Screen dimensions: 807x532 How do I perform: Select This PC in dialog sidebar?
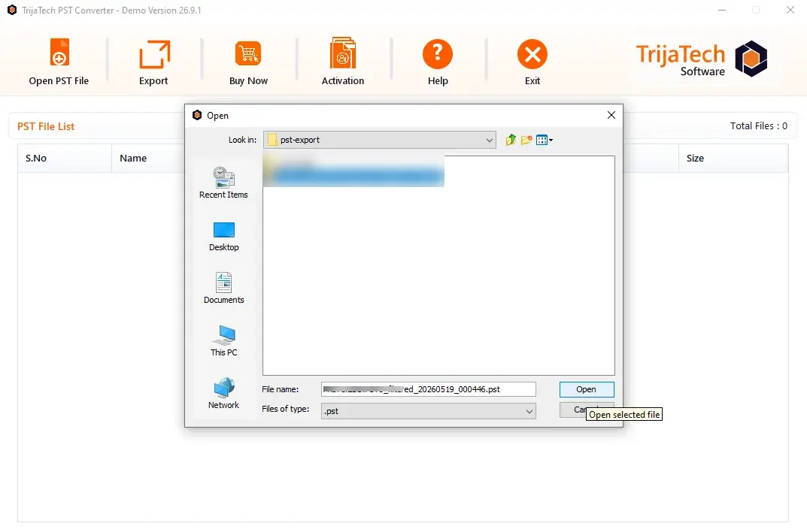[223, 341]
